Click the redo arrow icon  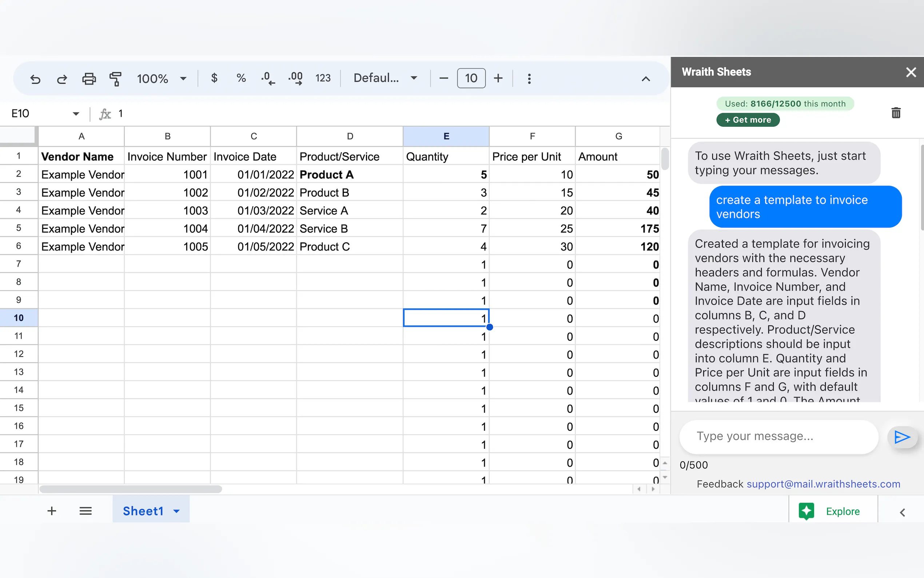coord(62,79)
